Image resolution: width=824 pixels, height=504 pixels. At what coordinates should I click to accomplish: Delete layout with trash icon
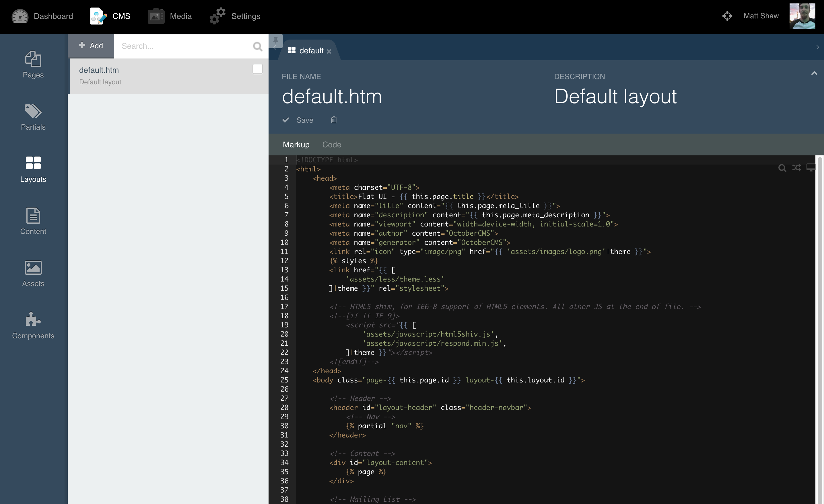pos(334,120)
